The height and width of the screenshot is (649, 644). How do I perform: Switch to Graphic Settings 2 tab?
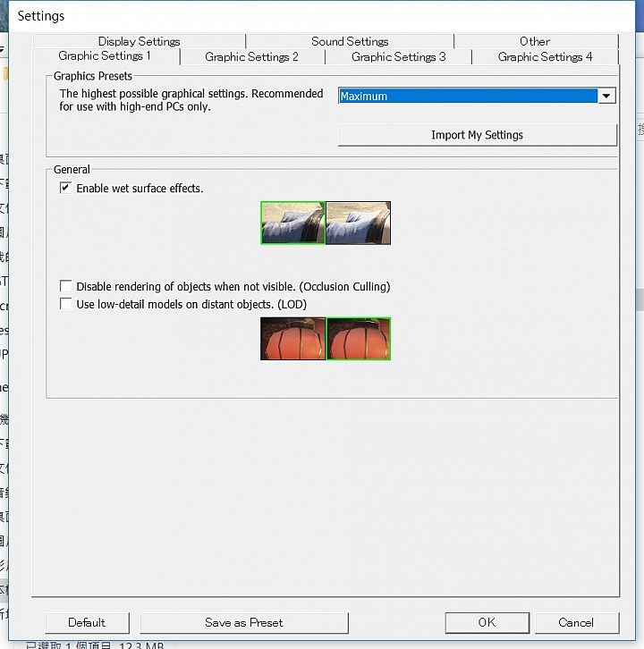tap(252, 56)
